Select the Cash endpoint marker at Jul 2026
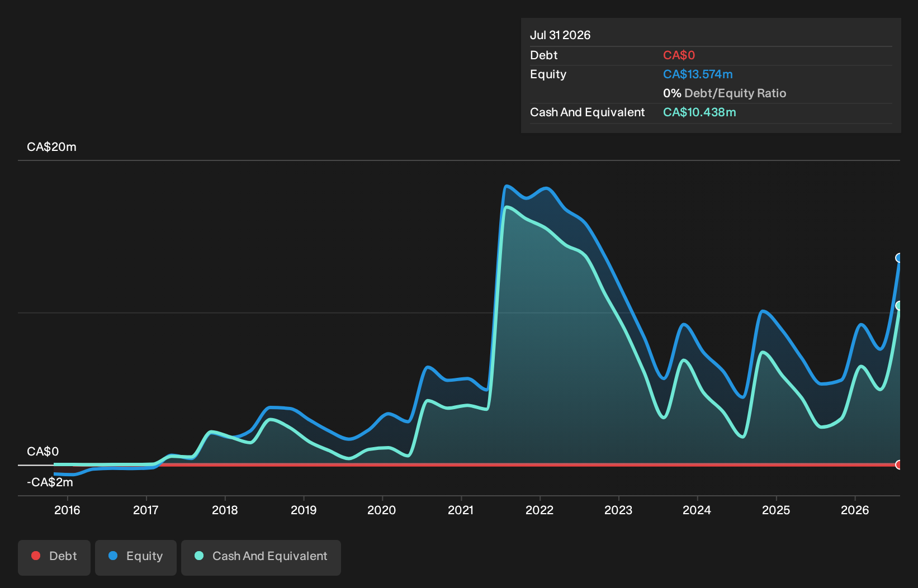The image size is (918, 588). (x=900, y=305)
